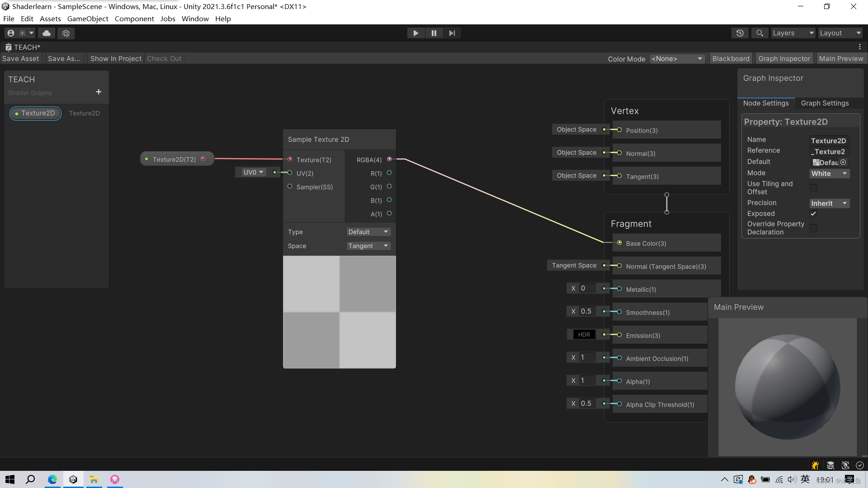Viewport: 868px width, 488px height.
Task: Open the Color Mode dropdown
Action: point(677,58)
